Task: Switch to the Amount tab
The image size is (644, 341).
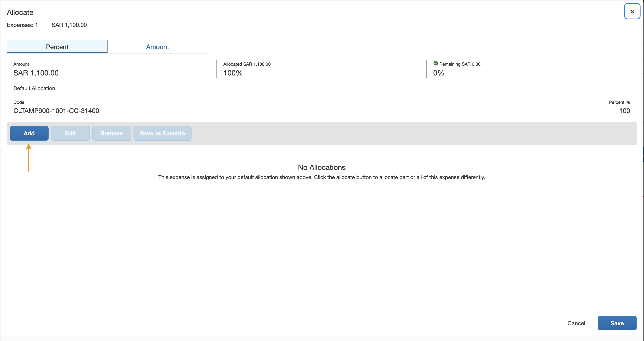Action: 157,47
